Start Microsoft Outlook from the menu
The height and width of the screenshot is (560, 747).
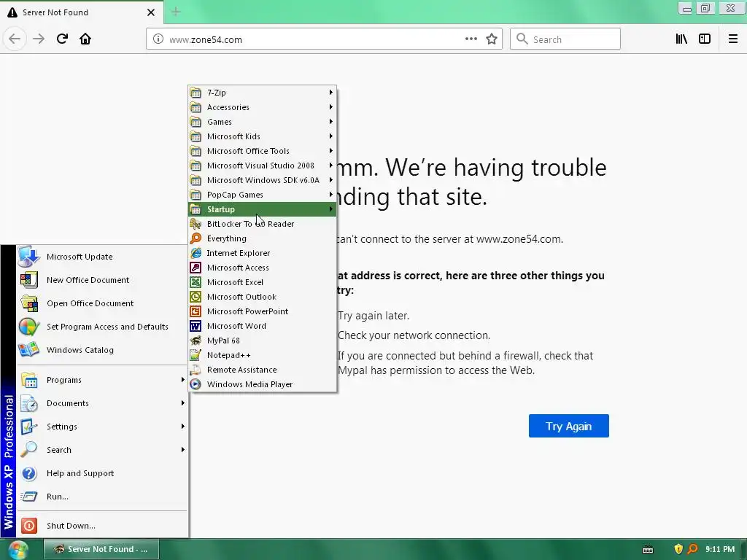click(263, 297)
